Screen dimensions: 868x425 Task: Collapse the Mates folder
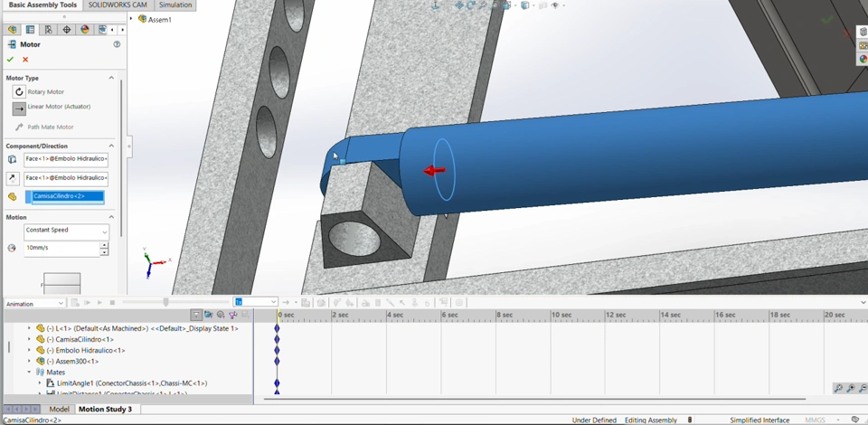29,373
